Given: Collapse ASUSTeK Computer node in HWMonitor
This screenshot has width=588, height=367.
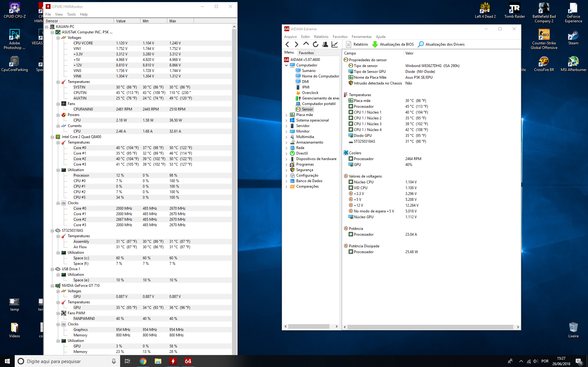Looking at the screenshot, I should click(52, 32).
